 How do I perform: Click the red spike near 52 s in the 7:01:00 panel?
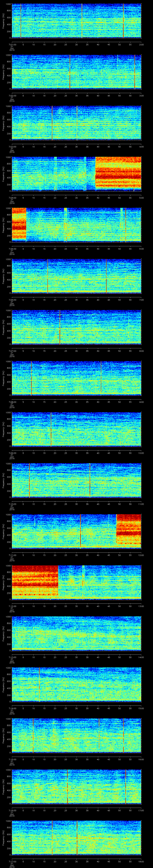(x=123, y=21)
